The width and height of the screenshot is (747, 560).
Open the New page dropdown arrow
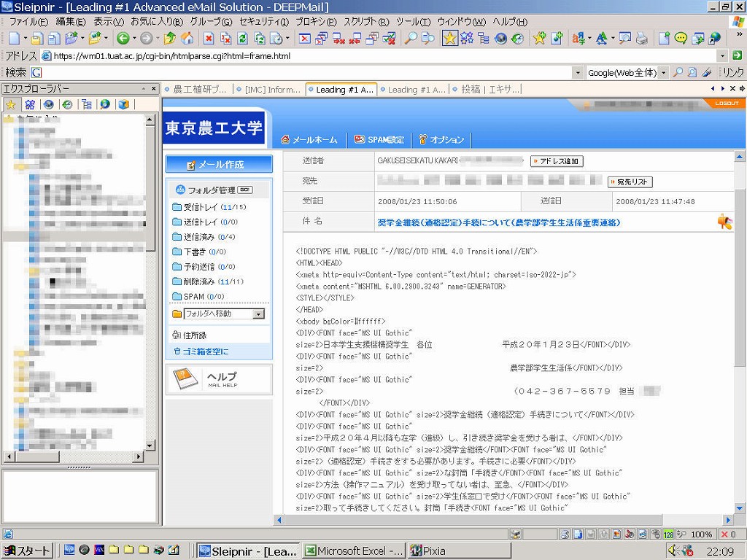click(25, 38)
